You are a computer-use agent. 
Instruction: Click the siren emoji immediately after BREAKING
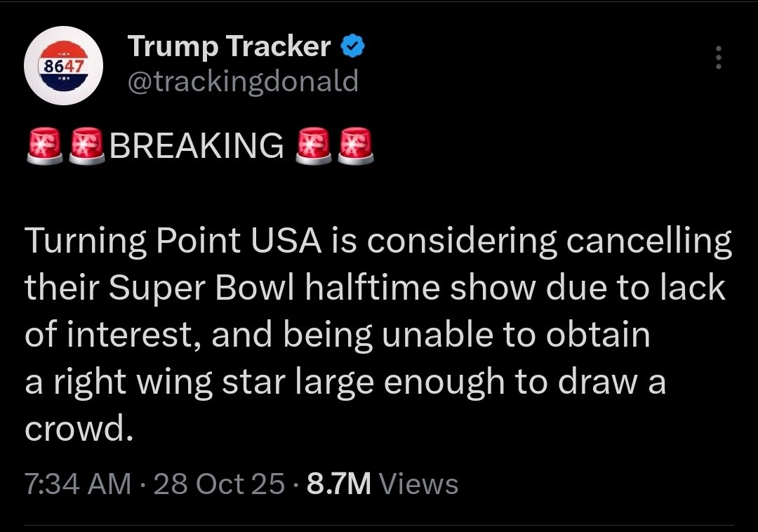pyautogui.click(x=314, y=146)
